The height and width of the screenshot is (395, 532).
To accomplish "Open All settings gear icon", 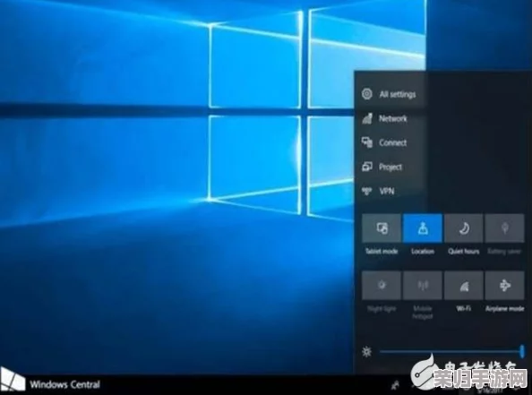I will [x=367, y=94].
